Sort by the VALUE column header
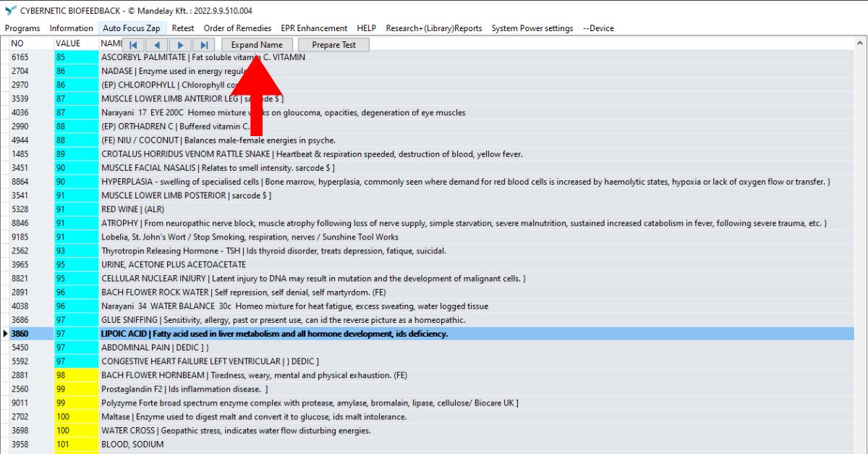868x454 pixels. pyautogui.click(x=68, y=43)
